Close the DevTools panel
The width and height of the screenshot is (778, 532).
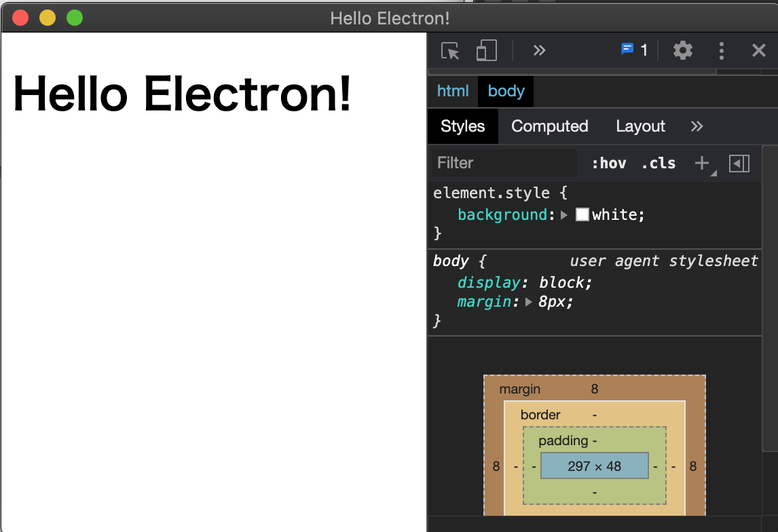[x=758, y=50]
